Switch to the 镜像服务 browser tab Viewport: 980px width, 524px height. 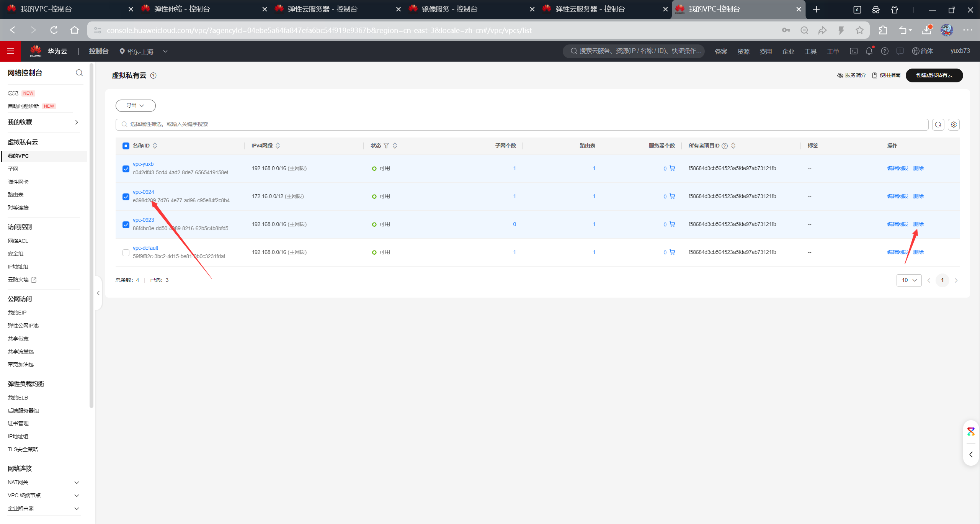(449, 9)
